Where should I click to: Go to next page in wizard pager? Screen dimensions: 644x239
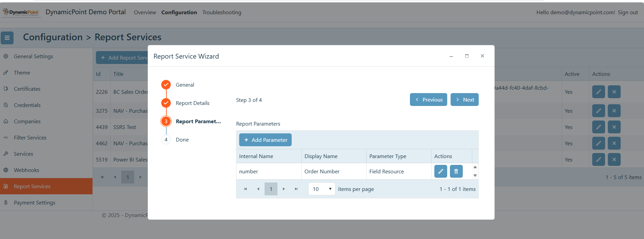pos(284,189)
